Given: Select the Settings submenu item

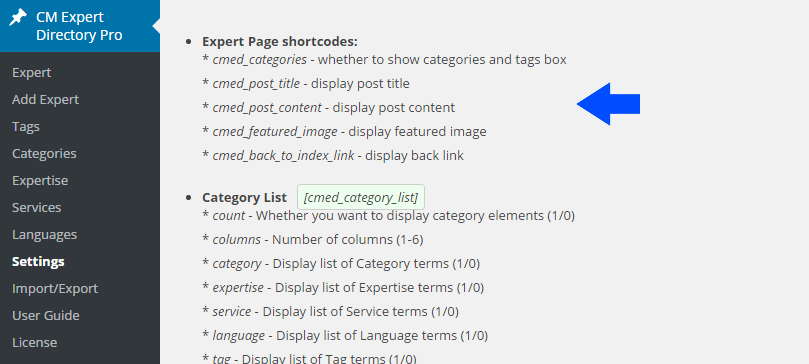Looking at the screenshot, I should coord(38,261).
